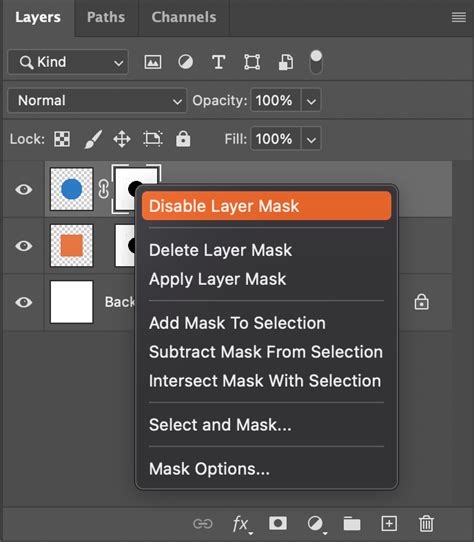Screen dimensions: 474x542
Task: Filter layers by pixel image kind
Action: 152,62
